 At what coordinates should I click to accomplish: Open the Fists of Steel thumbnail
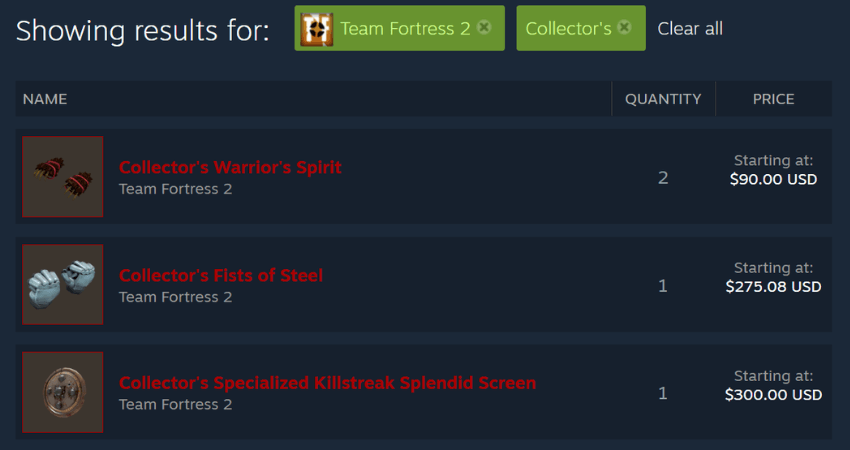(x=63, y=285)
